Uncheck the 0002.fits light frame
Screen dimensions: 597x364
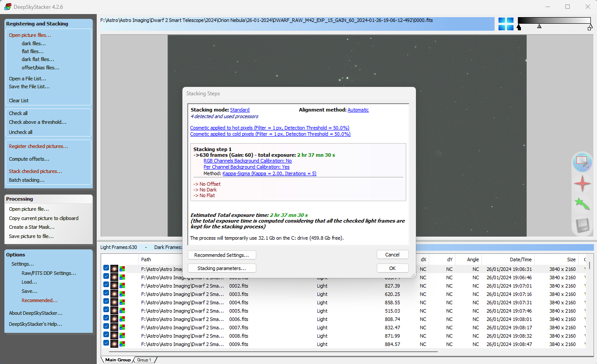point(106,285)
